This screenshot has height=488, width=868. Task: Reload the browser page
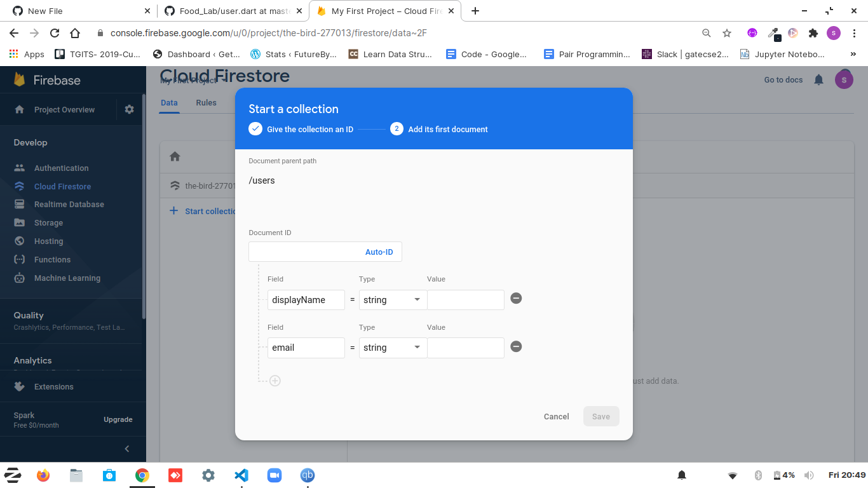pyautogui.click(x=55, y=33)
